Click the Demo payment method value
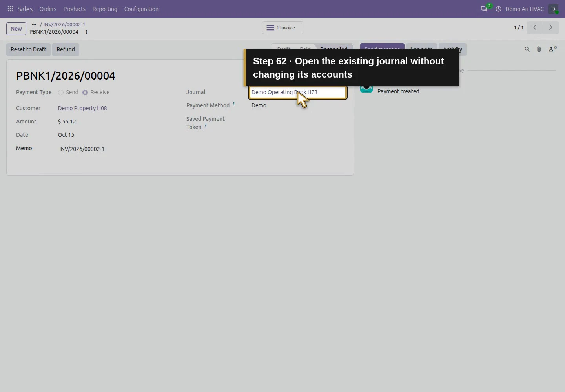Viewport: 565px width, 392px height. click(259, 105)
